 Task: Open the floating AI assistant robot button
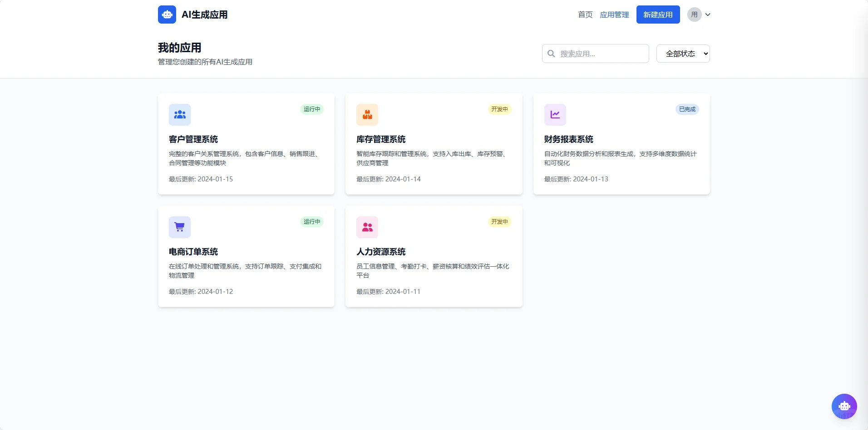point(844,406)
